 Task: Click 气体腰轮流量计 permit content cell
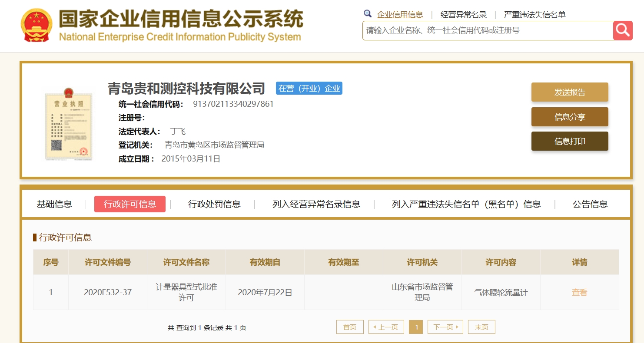tap(501, 293)
